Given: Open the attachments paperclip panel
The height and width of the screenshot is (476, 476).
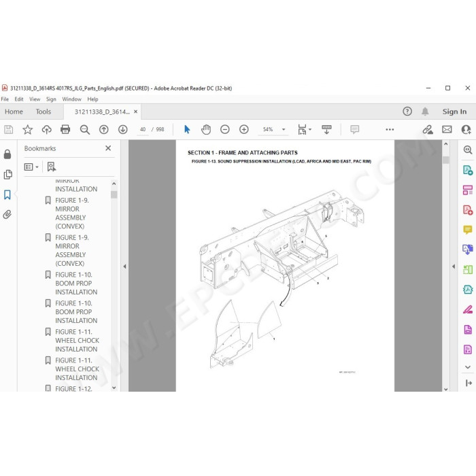Looking at the screenshot, I should [7, 215].
